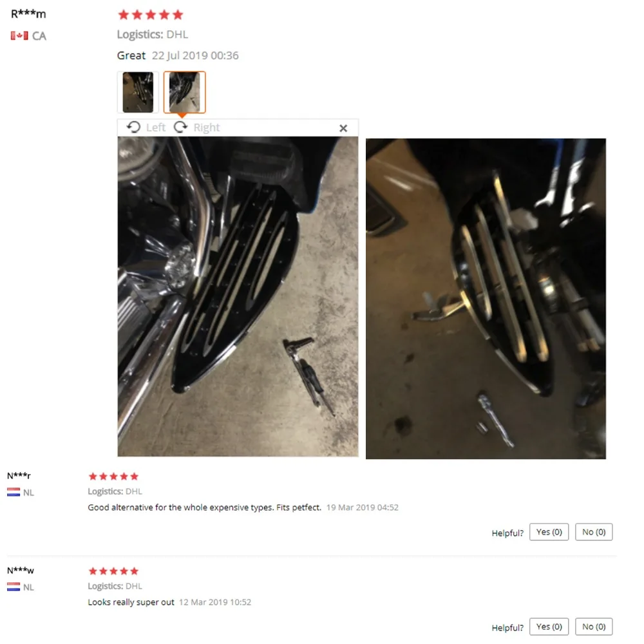Click Netherlands flag next to N***w
This screenshot has height=644, width=644.
coord(14,587)
